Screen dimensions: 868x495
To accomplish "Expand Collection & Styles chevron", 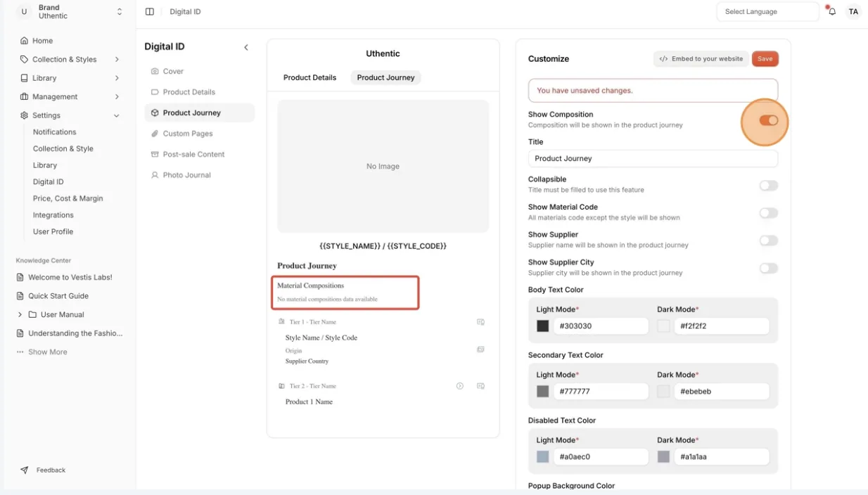I will coord(117,60).
